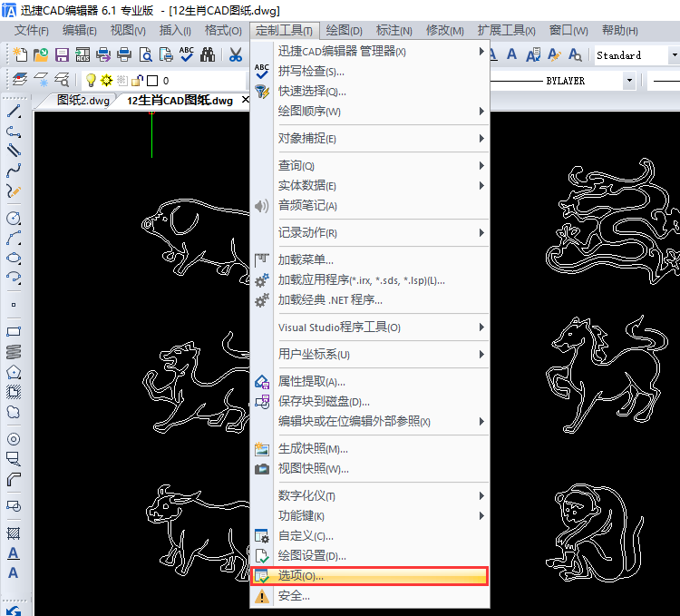Click the layer search icon
The width and height of the screenshot is (680, 616).
(62, 80)
